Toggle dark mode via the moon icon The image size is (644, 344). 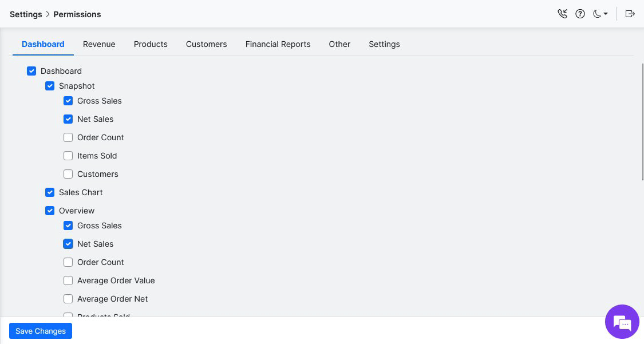point(596,14)
